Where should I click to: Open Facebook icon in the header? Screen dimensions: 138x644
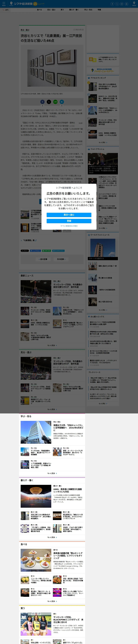coord(112,4)
